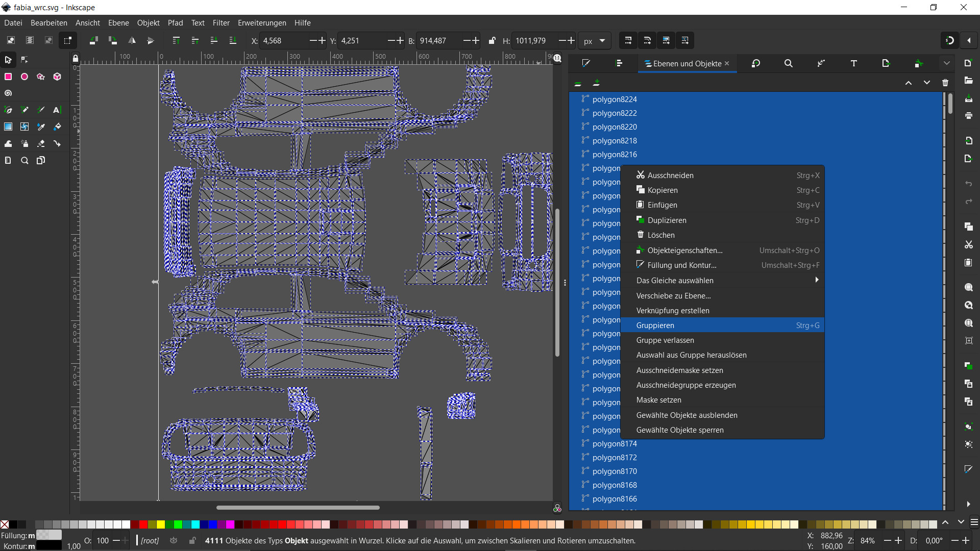Open Objekt menu in menu bar
The image size is (980, 551).
coord(148,23)
